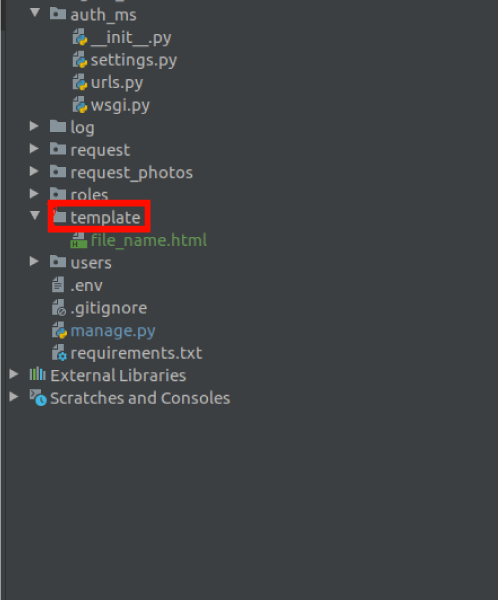
Task: Click the .gitignore file icon
Action: click(59, 308)
